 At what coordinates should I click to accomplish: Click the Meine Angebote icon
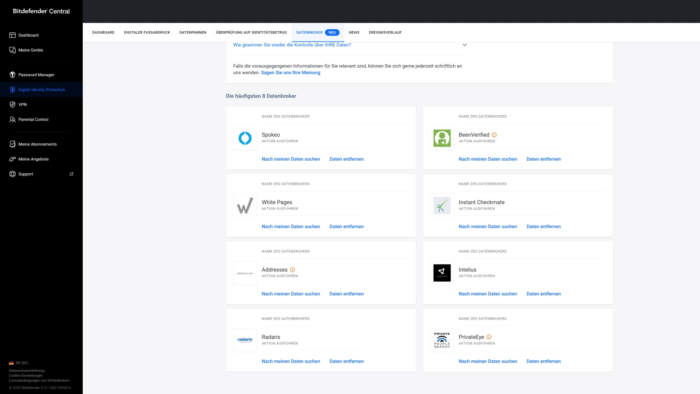click(12, 159)
